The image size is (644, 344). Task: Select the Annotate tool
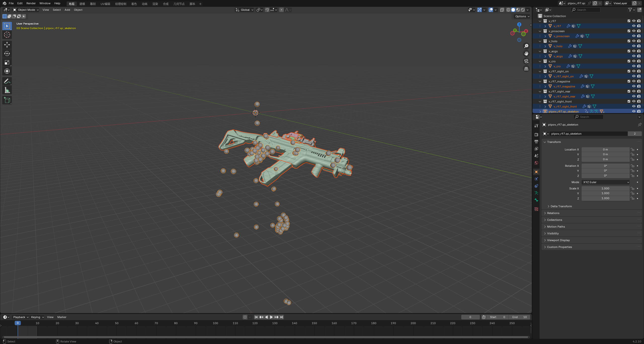coord(7,81)
